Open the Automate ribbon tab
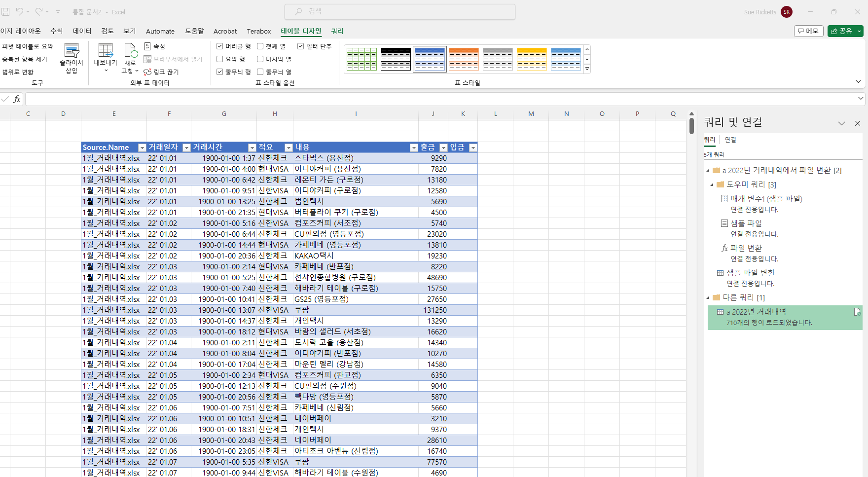868x477 pixels. click(160, 31)
